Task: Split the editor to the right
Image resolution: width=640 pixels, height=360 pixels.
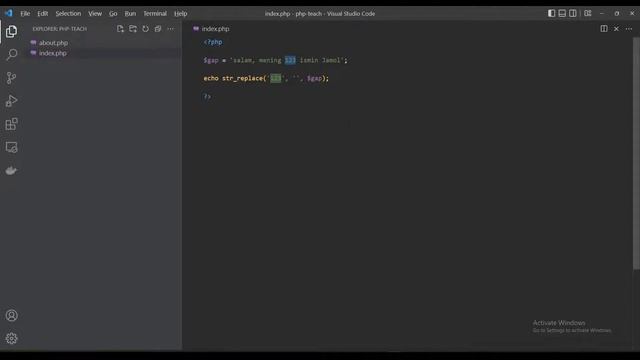Action: click(604, 29)
